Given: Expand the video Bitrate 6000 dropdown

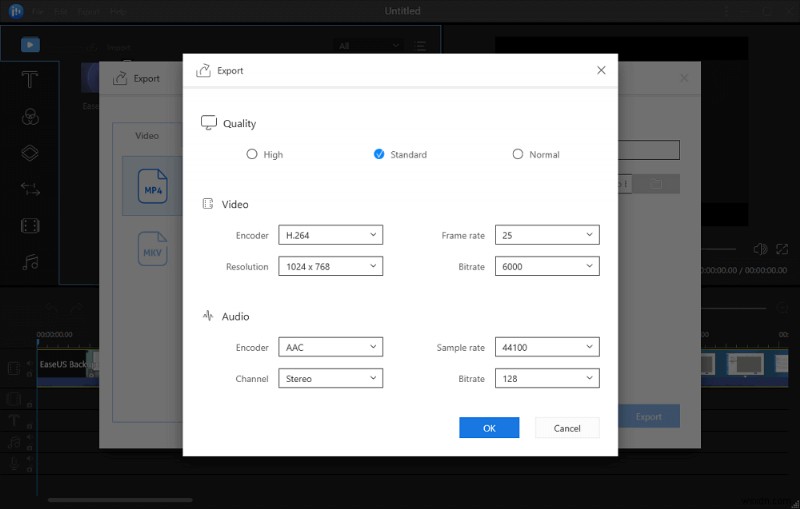Looking at the screenshot, I should pyautogui.click(x=547, y=266).
